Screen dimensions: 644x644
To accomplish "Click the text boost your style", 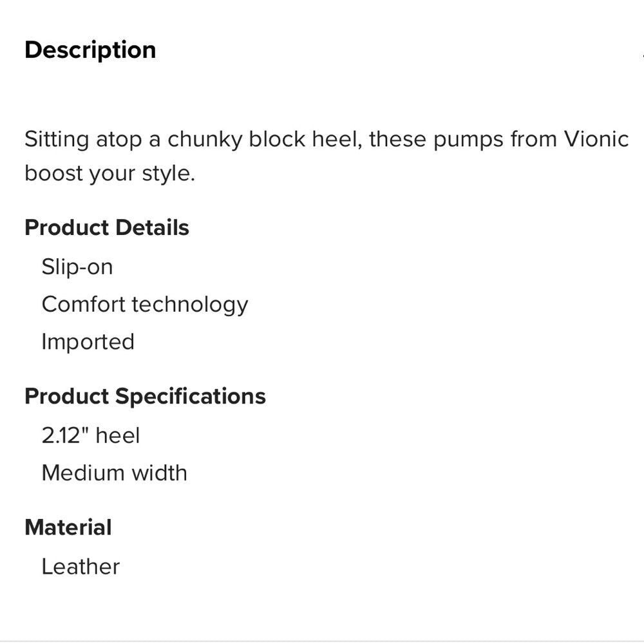I will tap(109, 174).
